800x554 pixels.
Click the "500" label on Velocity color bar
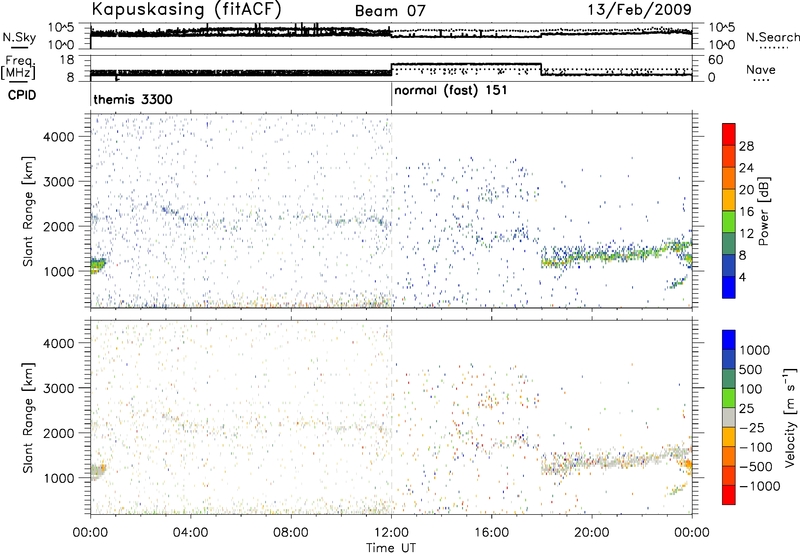[x=751, y=370]
